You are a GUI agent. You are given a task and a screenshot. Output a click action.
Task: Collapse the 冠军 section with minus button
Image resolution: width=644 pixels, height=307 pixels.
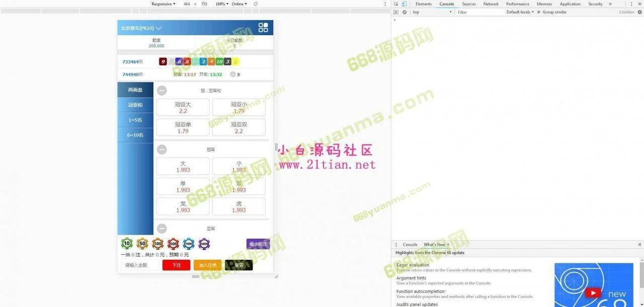162,149
